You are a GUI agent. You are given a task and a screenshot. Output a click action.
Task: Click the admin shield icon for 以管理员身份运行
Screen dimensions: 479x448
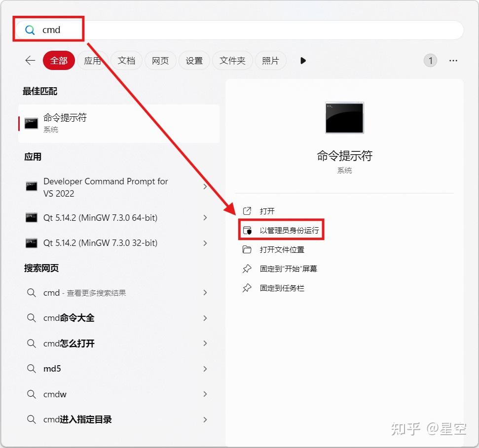247,231
